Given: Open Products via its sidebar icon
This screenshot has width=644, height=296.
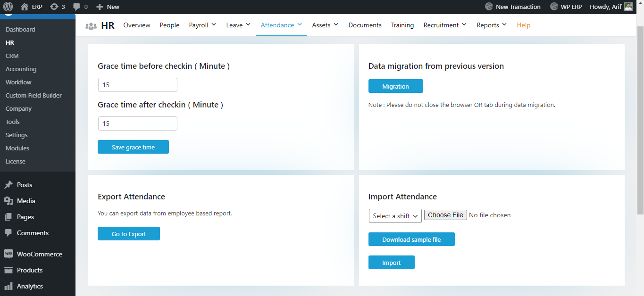Looking at the screenshot, I should tap(8, 270).
